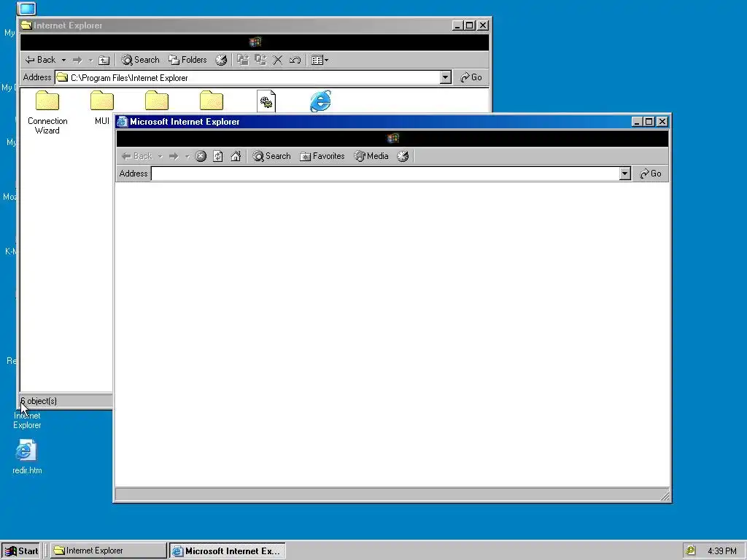Screen dimensions: 747x560
Task: Select the Internet Explorer executable icon
Action: click(x=321, y=101)
